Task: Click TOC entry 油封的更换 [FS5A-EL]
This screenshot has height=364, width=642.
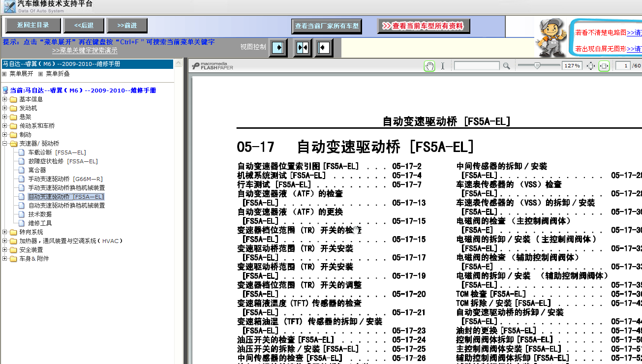Action: click(496, 331)
